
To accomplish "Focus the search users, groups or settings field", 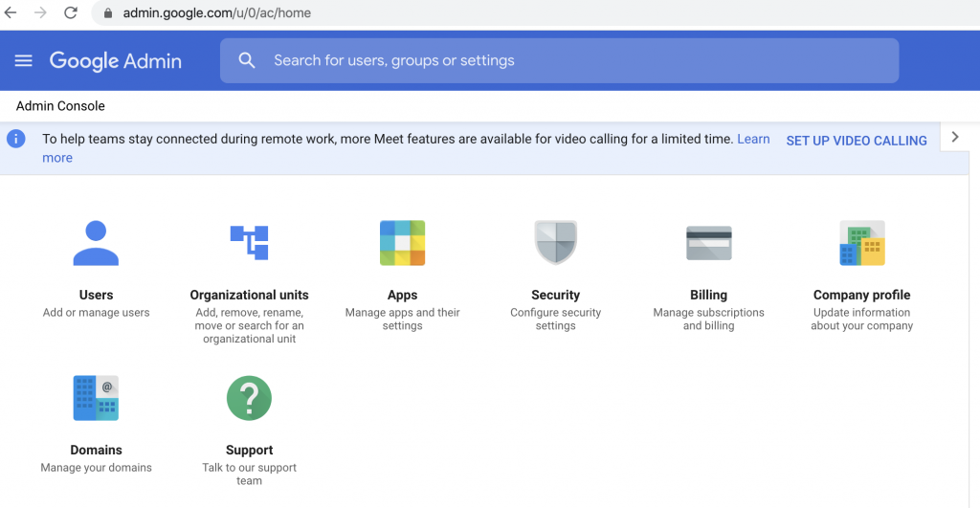I will click(559, 60).
